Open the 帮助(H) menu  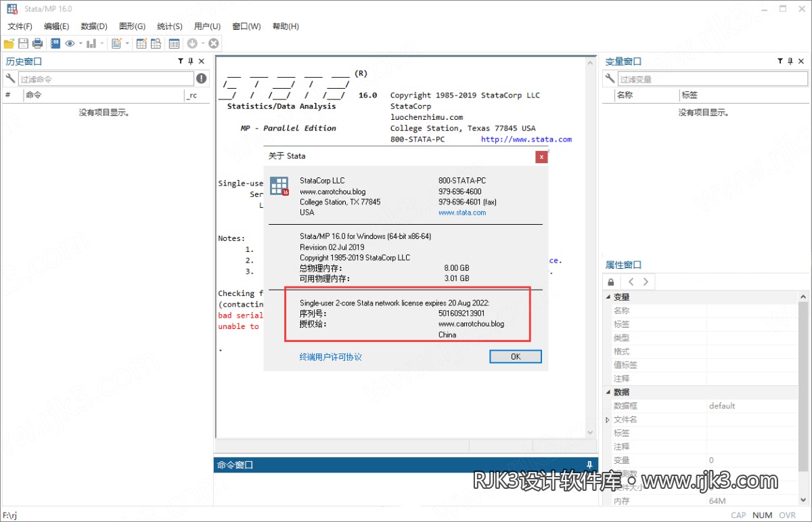pos(286,26)
